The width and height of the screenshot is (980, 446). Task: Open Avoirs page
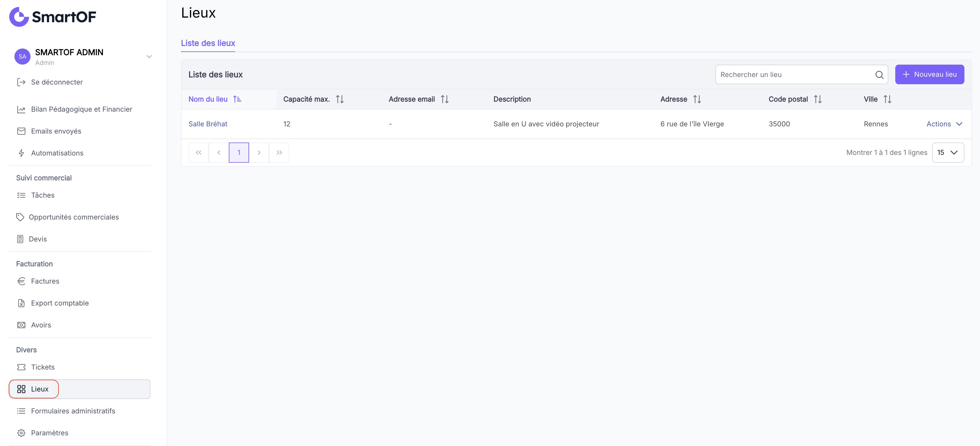point(41,325)
